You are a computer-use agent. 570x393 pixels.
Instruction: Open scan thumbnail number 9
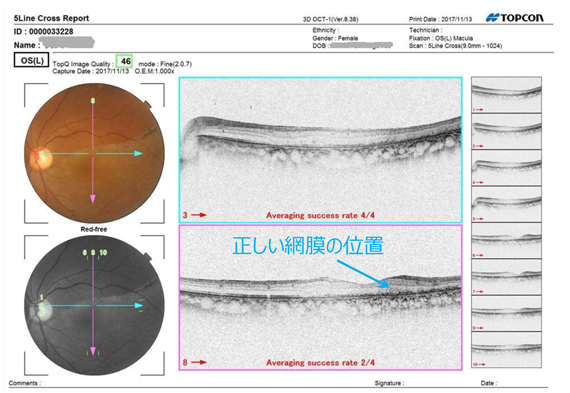506,313
